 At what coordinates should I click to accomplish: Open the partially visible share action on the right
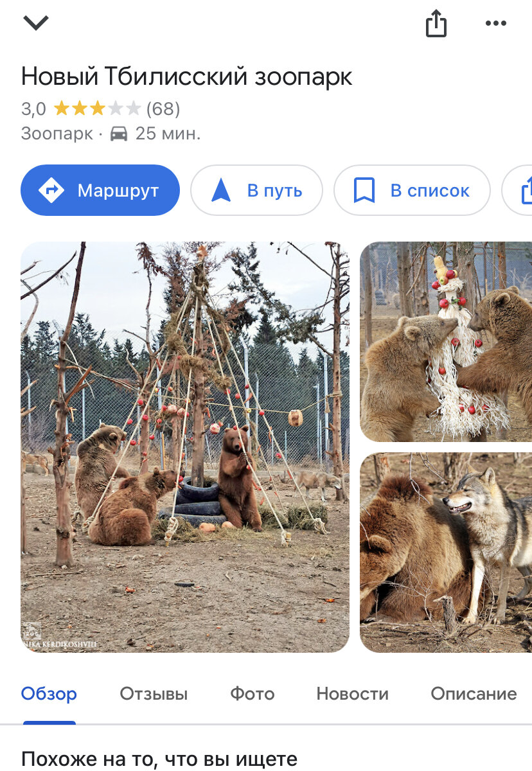point(528,190)
